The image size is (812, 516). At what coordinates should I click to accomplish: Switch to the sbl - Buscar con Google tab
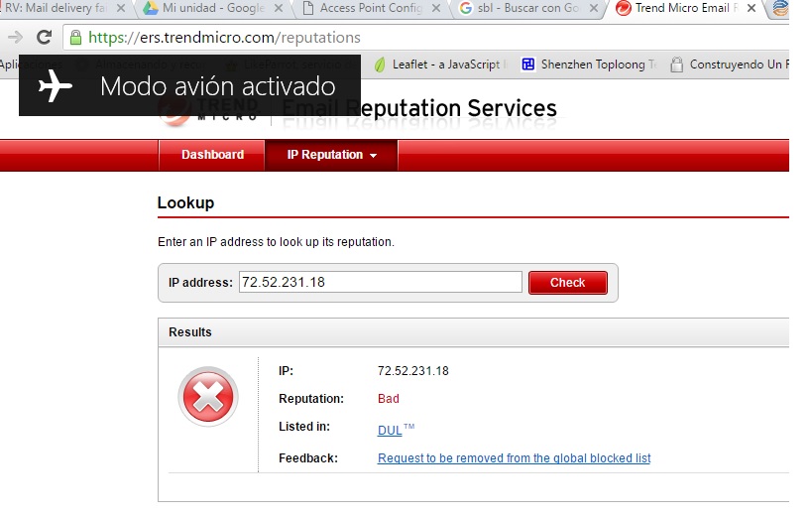tap(528, 8)
